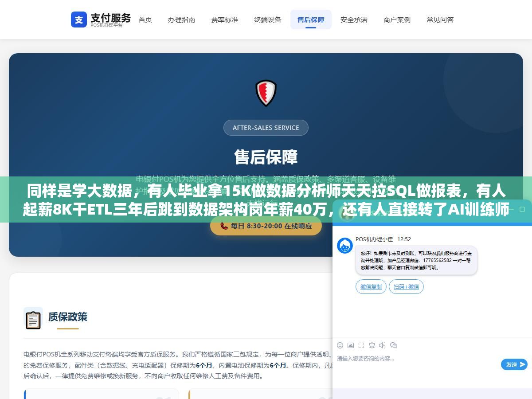Open the emoji picker in chat toolbar
Viewport: 532px width, 399px height.
(x=340, y=345)
